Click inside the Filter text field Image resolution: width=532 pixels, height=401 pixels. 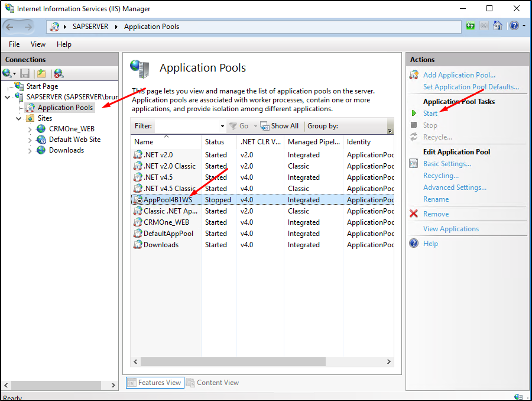pyautogui.click(x=187, y=126)
